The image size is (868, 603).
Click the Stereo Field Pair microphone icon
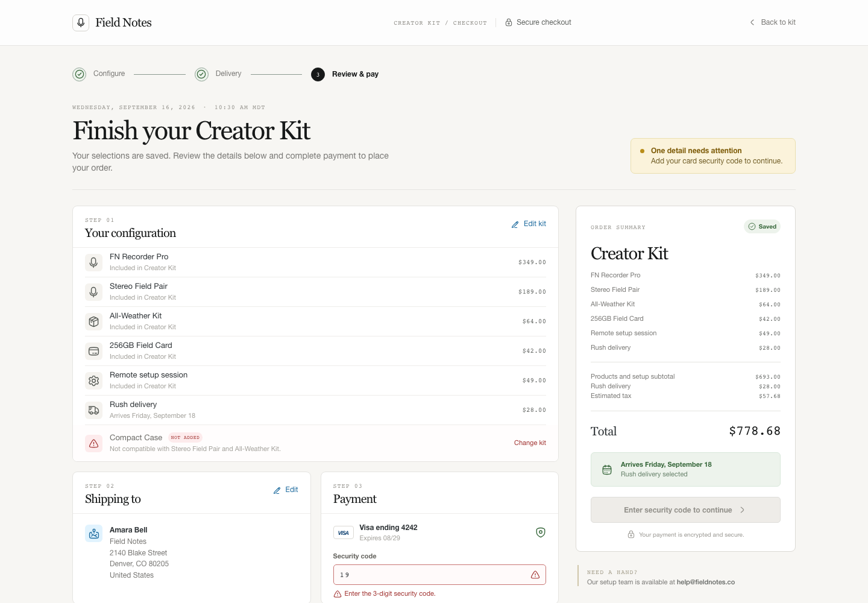coord(93,292)
